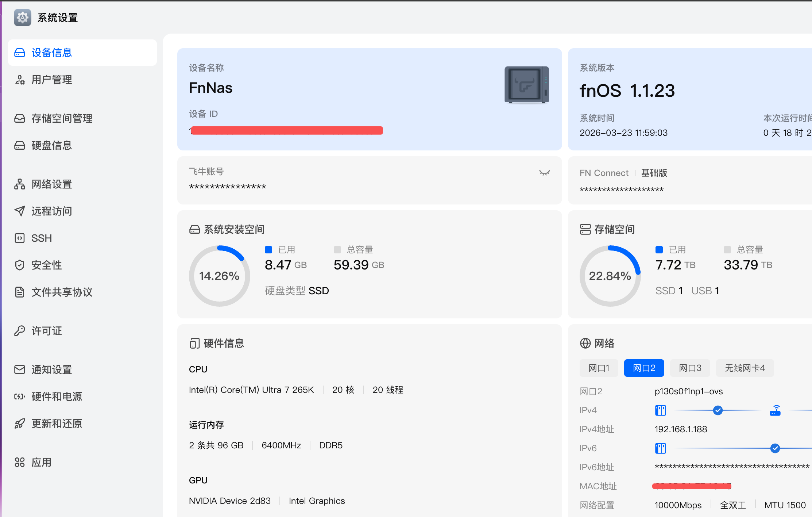The width and height of the screenshot is (812, 517).
Task: Click the IPv4 address 192.168.1.188
Action: (x=681, y=429)
